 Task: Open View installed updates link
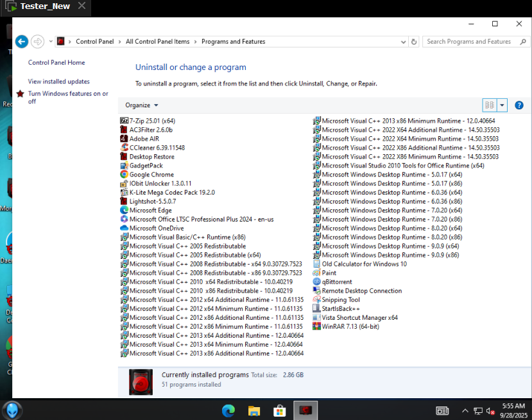(x=58, y=82)
